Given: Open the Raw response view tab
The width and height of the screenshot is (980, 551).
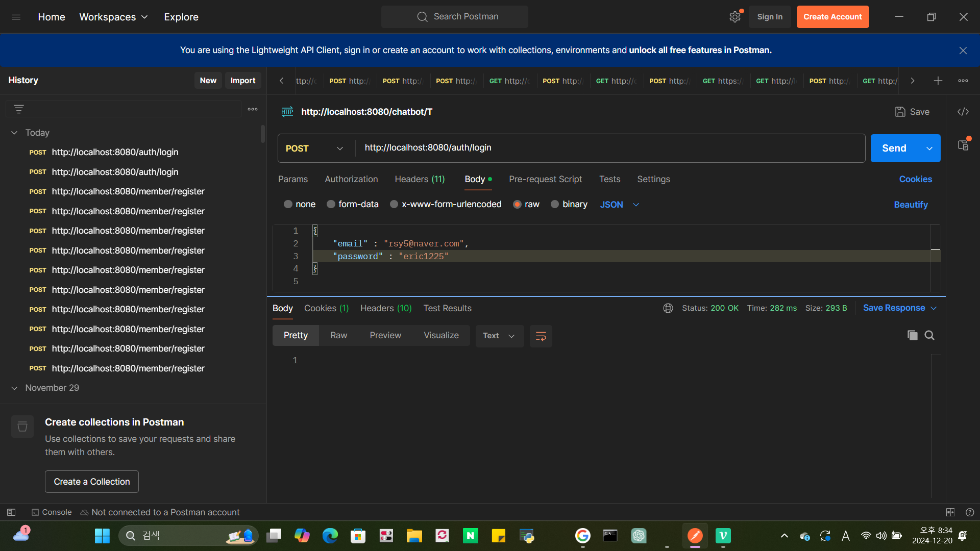Looking at the screenshot, I should (x=338, y=335).
